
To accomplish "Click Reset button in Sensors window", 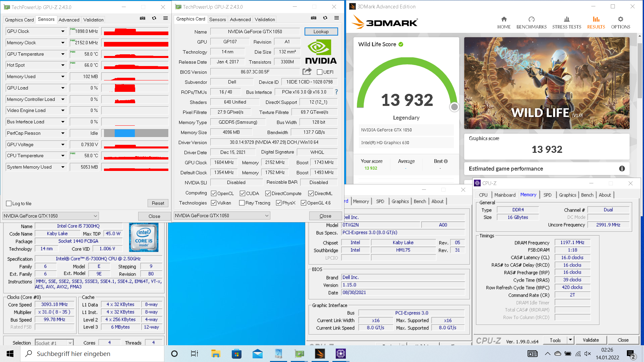I will pyautogui.click(x=158, y=203).
